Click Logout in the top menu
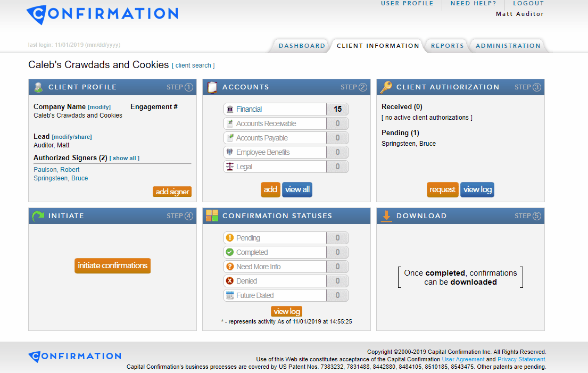The image size is (588, 373). pyautogui.click(x=528, y=4)
